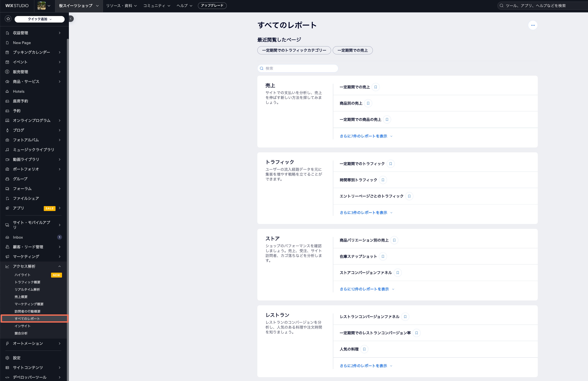Expand さらに3件のレポートを表示 in トラフィック

point(366,213)
